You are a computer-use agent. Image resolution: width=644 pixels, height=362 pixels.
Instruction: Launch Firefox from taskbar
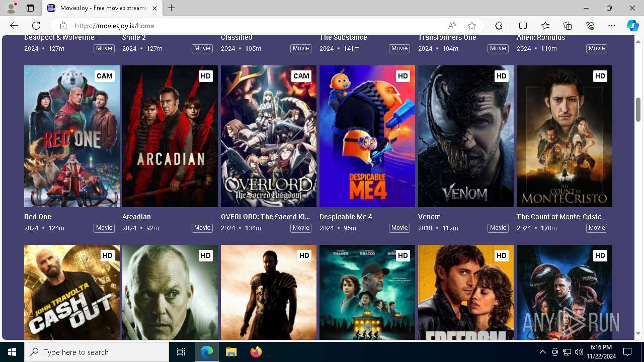[256, 352]
